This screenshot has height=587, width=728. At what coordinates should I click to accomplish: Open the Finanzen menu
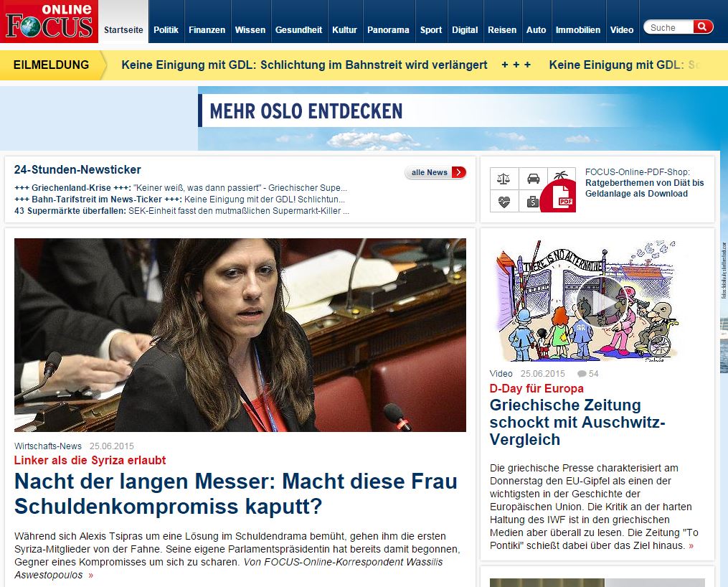(207, 29)
